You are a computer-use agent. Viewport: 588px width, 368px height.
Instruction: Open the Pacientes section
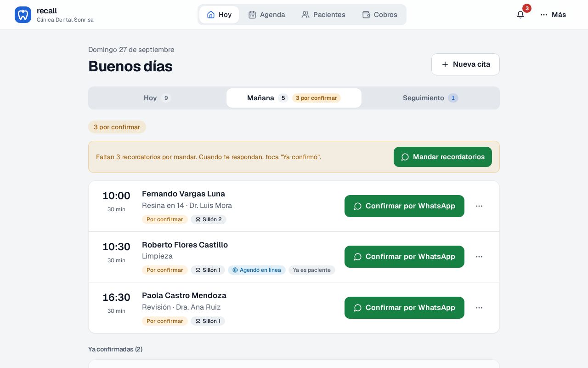pyautogui.click(x=323, y=15)
